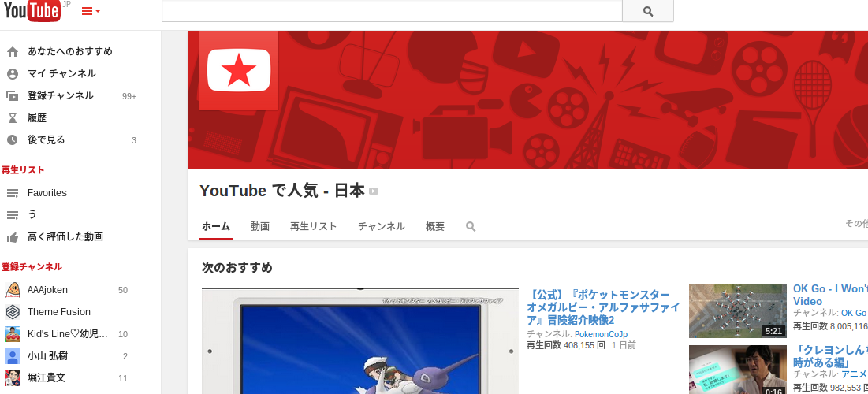This screenshot has width=868, height=394.
Task: Open 堀江貴文 channel in sidebar
Action: [47, 378]
